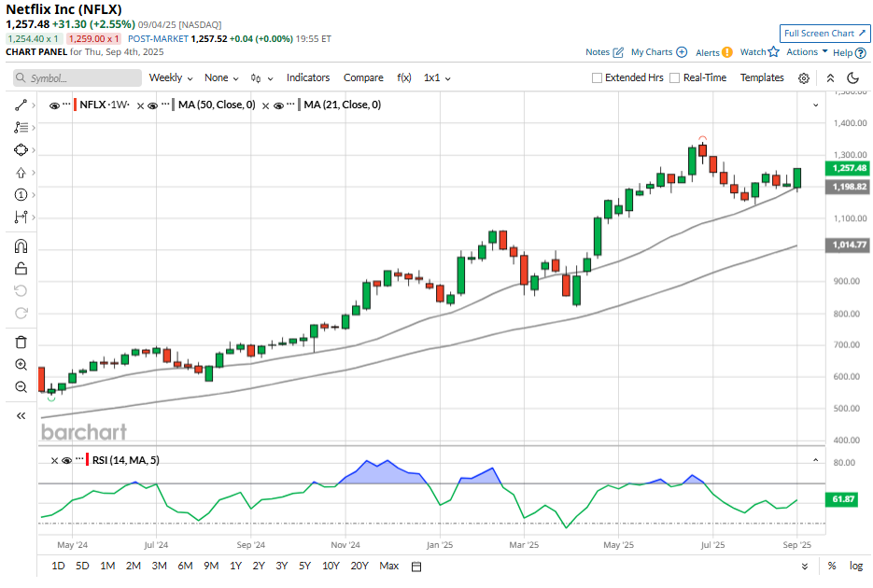Open the Actions dropdown menu
Viewport: 873px width, 588px height.
(x=807, y=51)
